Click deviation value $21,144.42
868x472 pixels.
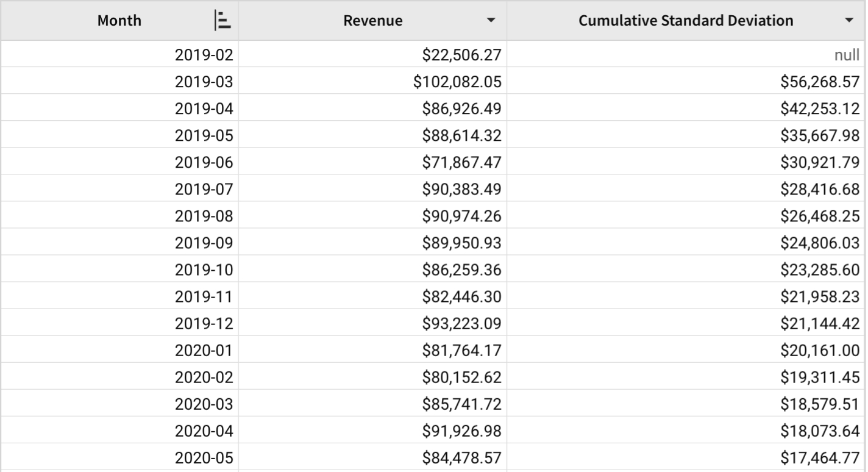coord(820,323)
